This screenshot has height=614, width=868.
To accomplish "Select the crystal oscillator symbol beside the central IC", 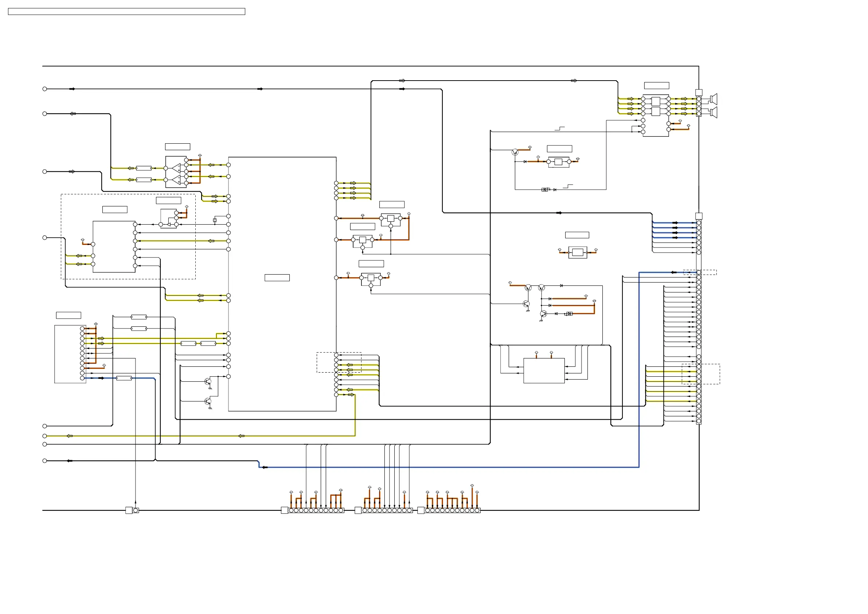I will (x=215, y=220).
